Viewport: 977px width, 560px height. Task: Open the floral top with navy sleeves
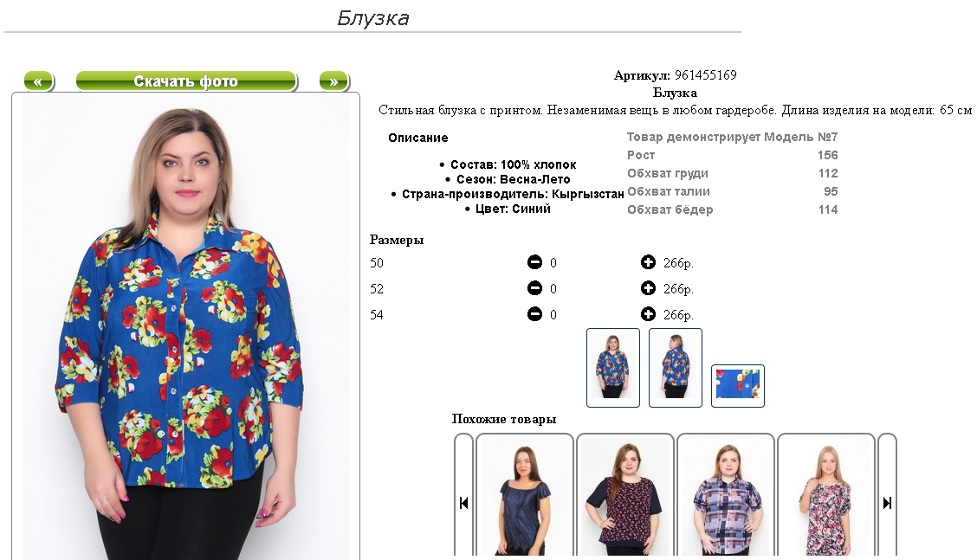[625, 496]
